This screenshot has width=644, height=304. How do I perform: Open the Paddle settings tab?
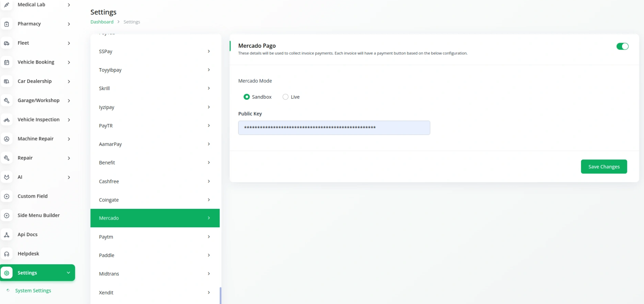click(x=155, y=255)
